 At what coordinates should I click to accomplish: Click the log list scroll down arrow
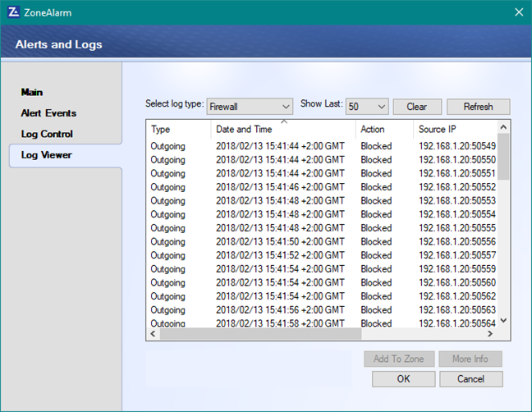pyautogui.click(x=503, y=320)
